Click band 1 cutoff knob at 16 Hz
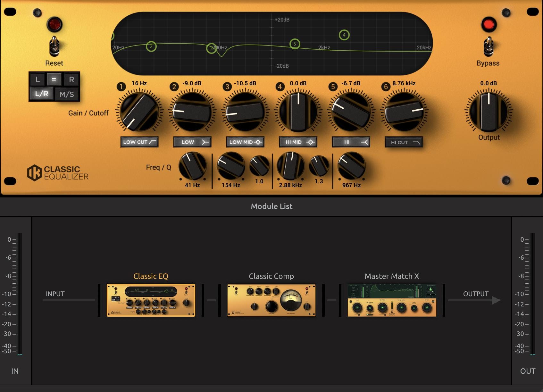Viewport: 543px width, 392px height. pyautogui.click(x=139, y=111)
